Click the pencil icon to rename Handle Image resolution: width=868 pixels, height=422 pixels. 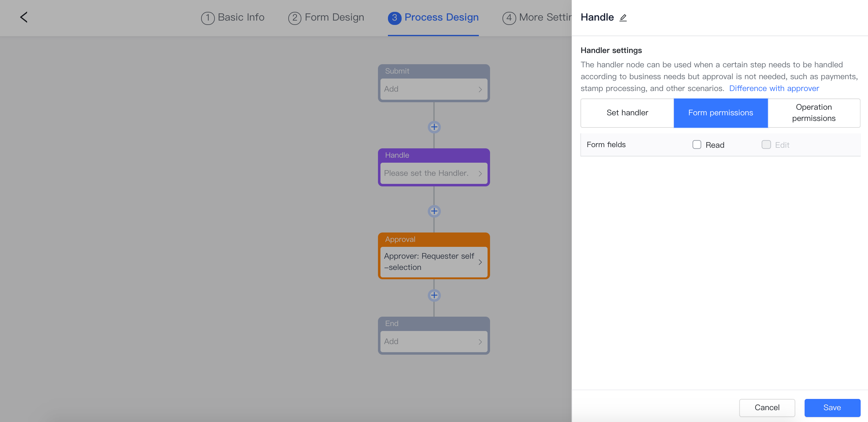623,18
